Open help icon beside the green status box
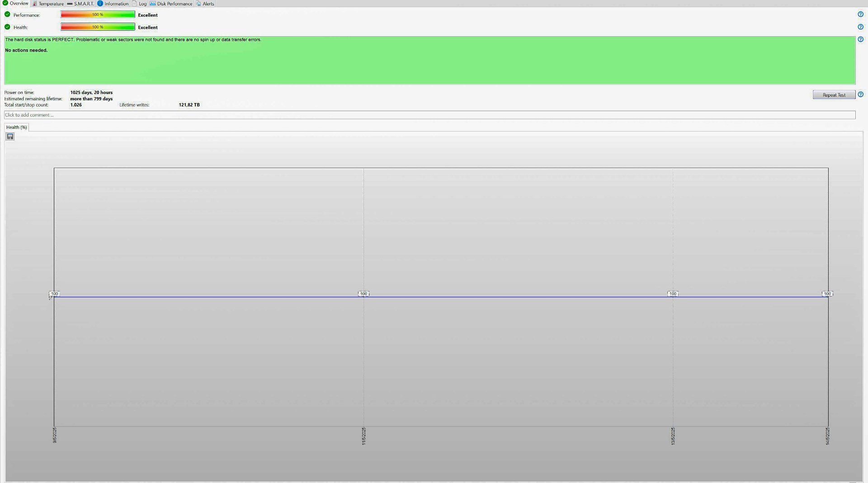 (860, 40)
